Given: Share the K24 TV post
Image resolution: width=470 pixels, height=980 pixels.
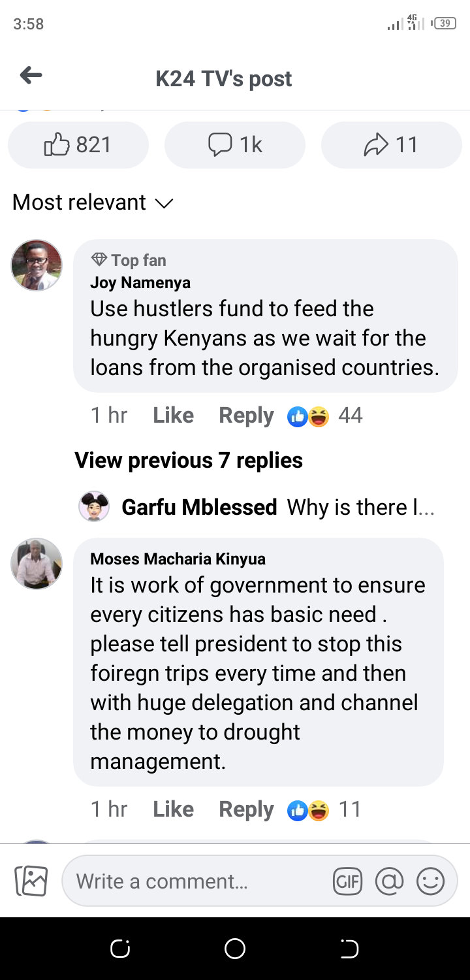Looking at the screenshot, I should point(391,144).
